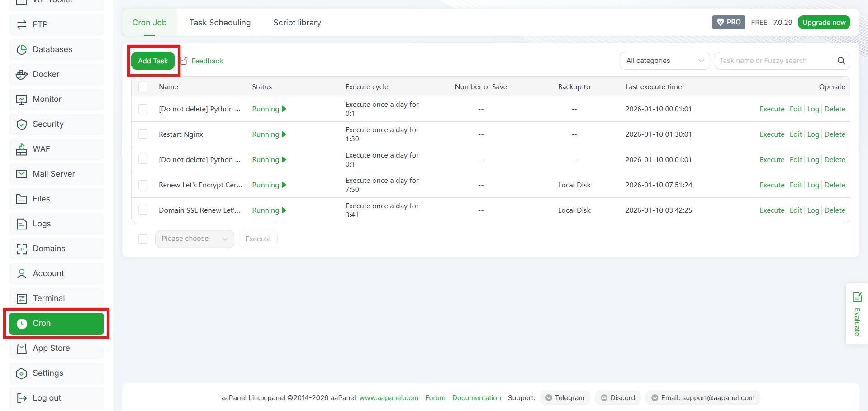Select the Mail Server envelope icon
Image resolution: width=868 pixels, height=411 pixels.
click(x=22, y=174)
